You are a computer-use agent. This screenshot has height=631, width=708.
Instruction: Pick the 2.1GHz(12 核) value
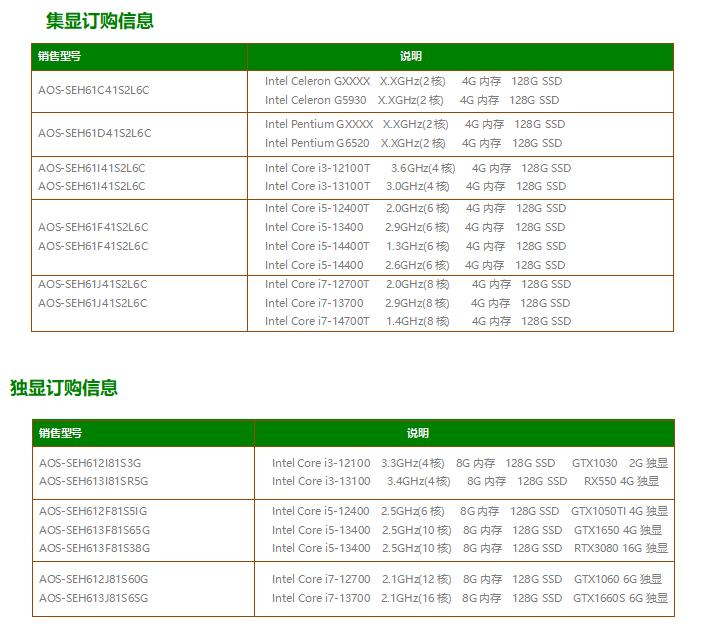pyautogui.click(x=416, y=580)
